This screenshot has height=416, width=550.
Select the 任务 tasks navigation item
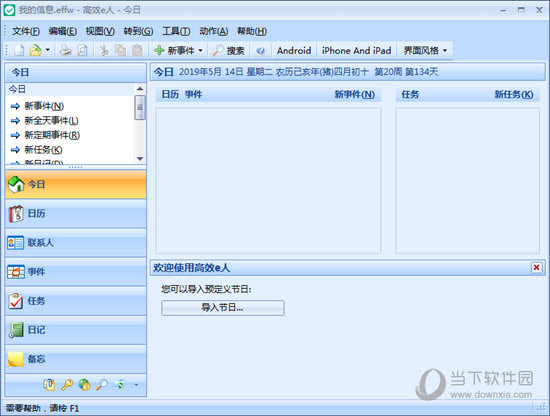76,301
